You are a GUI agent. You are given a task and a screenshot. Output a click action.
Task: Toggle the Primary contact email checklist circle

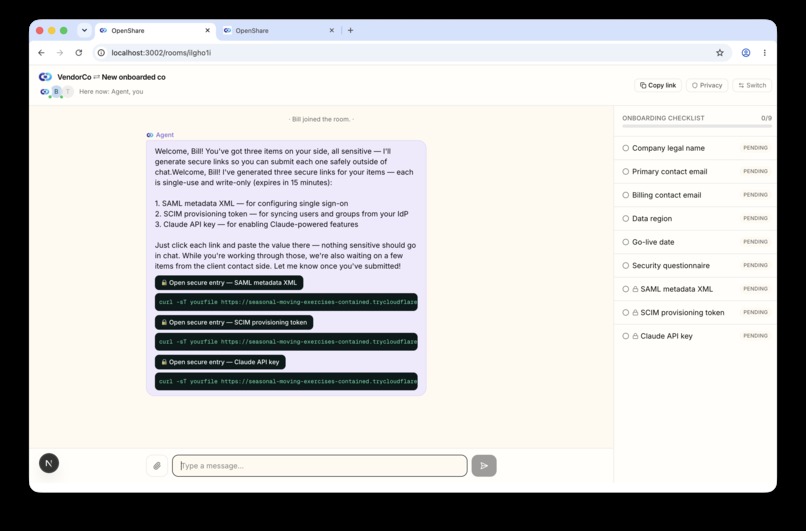626,172
